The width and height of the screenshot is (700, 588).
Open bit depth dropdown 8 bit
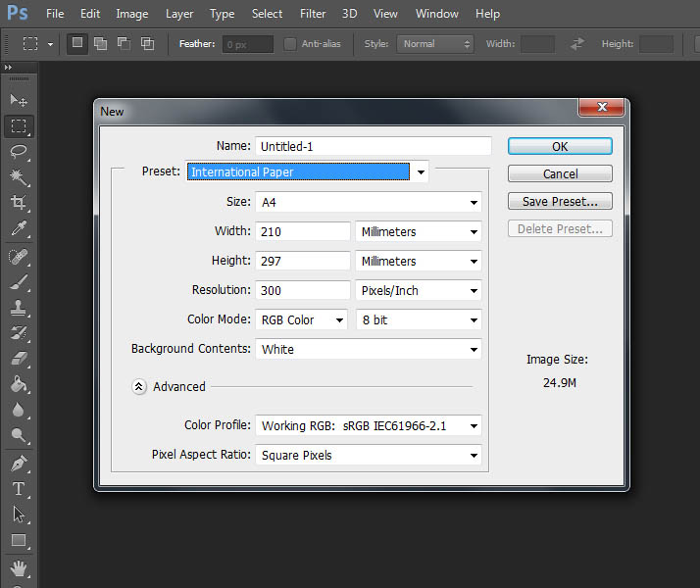[x=419, y=319]
